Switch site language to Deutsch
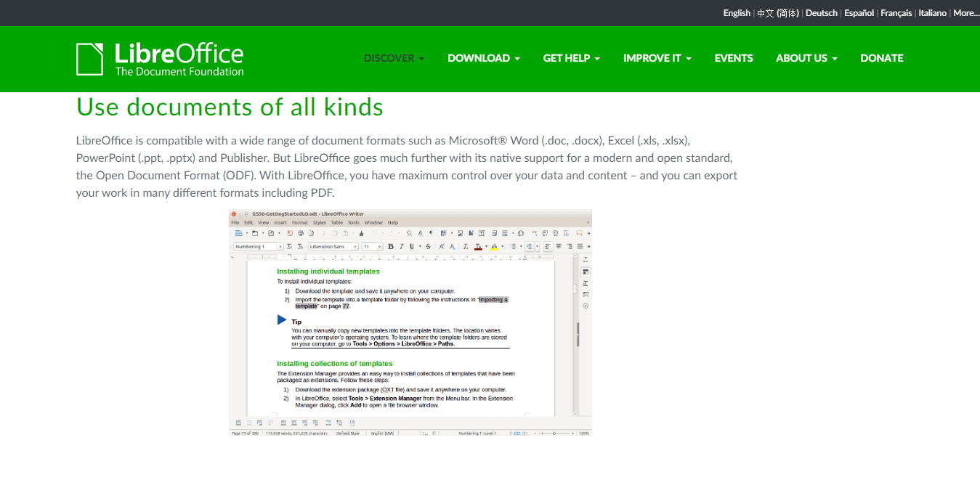 (x=822, y=13)
